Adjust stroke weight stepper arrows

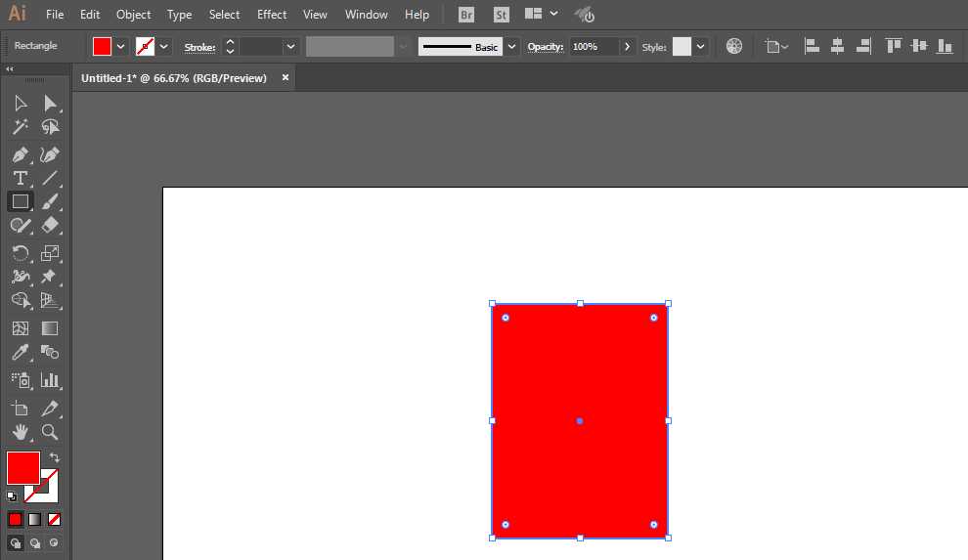(x=230, y=46)
